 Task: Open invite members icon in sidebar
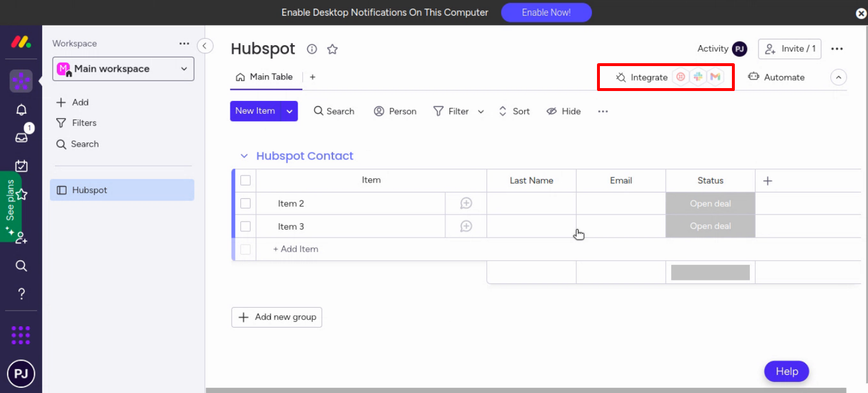[21, 238]
